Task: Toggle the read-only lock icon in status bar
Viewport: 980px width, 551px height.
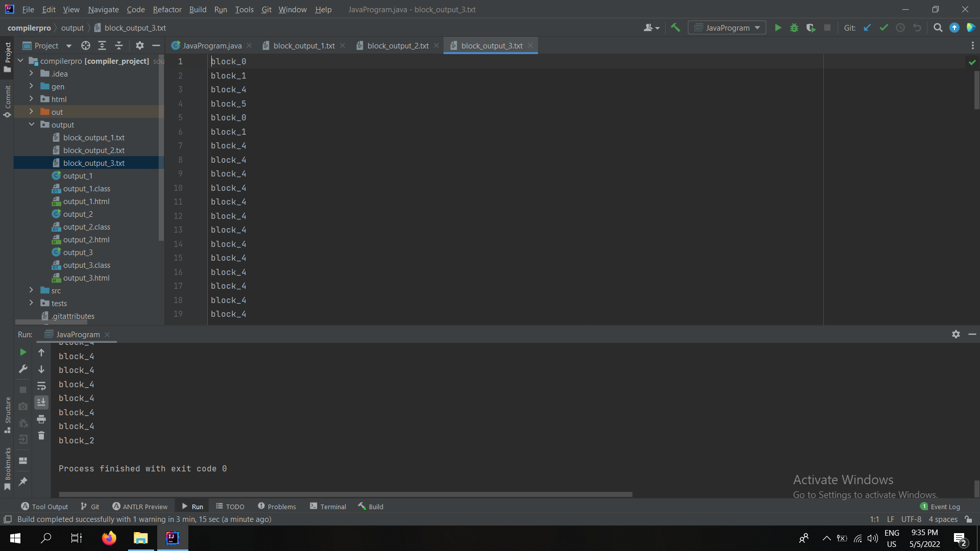Action: [968, 519]
